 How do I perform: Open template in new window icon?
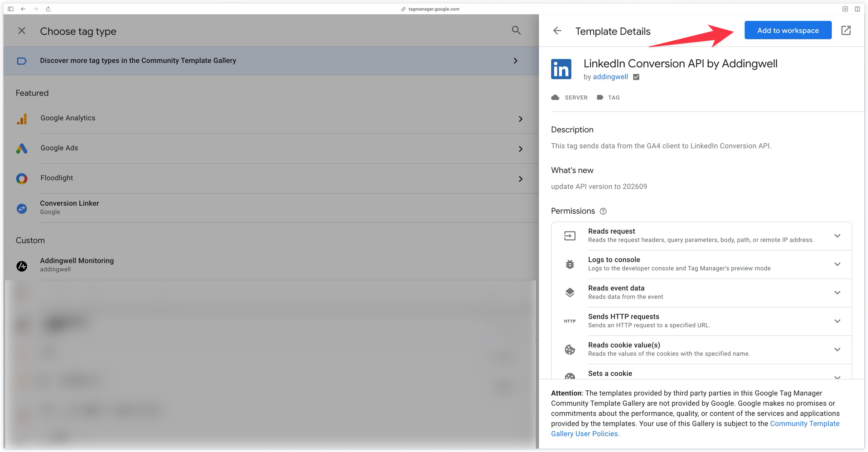(846, 30)
